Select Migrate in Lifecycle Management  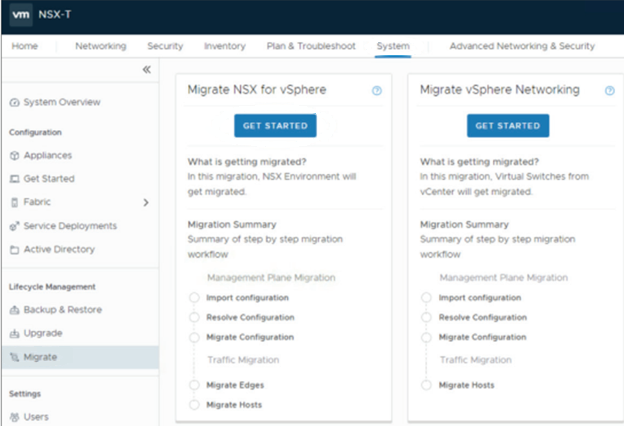(x=80, y=357)
